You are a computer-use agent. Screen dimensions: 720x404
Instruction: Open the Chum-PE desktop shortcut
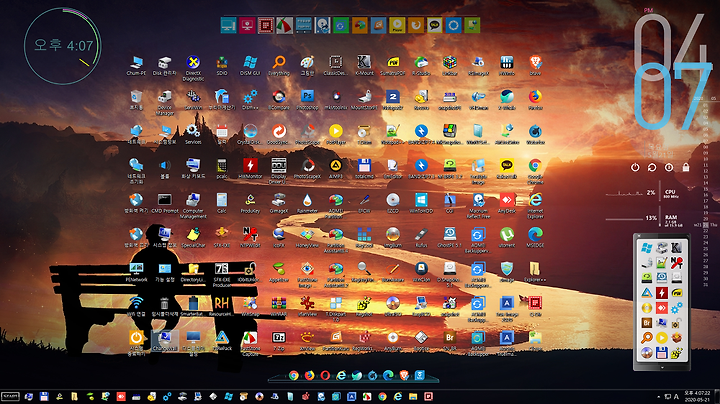136,65
